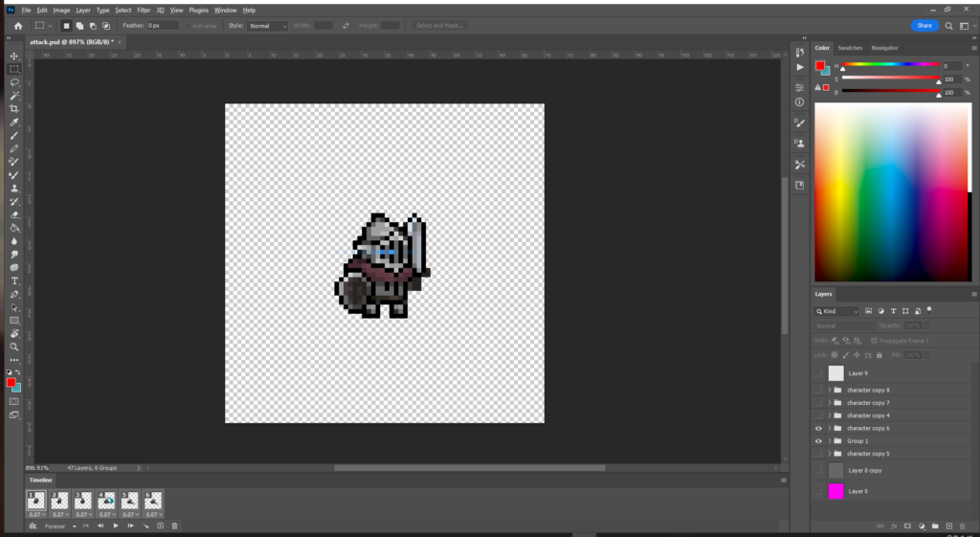Image resolution: width=980 pixels, height=537 pixels.
Task: Open the Properties panel icon
Action: point(799,87)
